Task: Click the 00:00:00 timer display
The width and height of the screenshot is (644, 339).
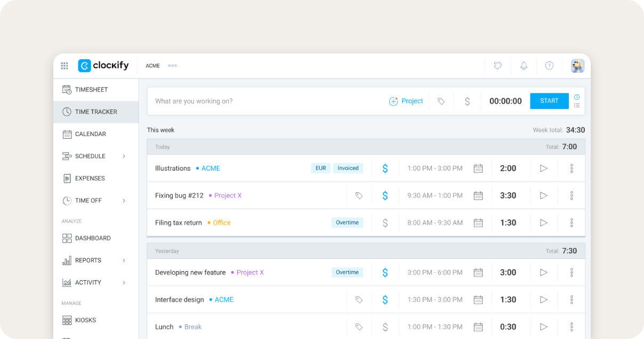Action: pos(505,101)
